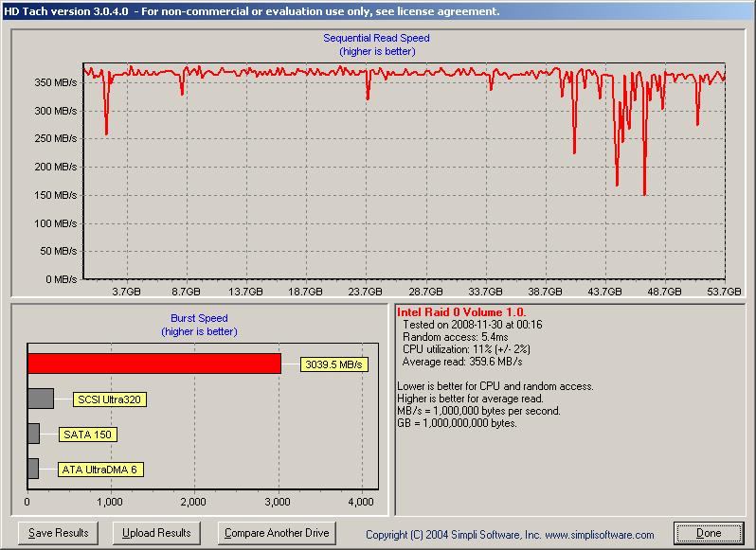Click the Sequential Read Speed title
The image size is (756, 550).
pyautogui.click(x=376, y=38)
